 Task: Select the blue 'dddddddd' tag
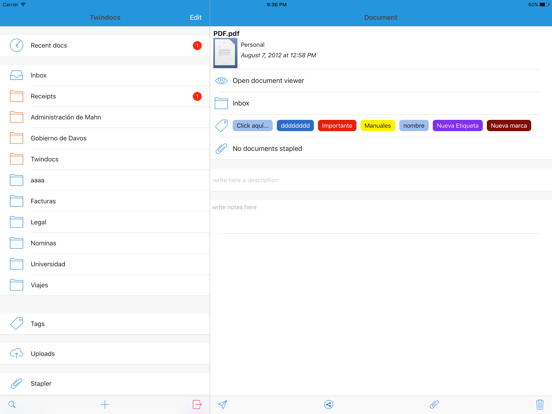click(295, 126)
